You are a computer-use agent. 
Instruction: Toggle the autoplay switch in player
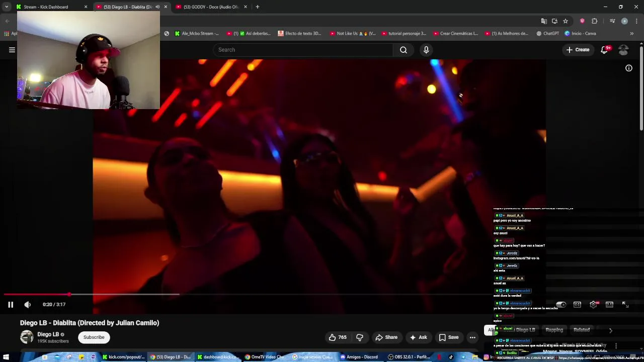[x=561, y=305]
